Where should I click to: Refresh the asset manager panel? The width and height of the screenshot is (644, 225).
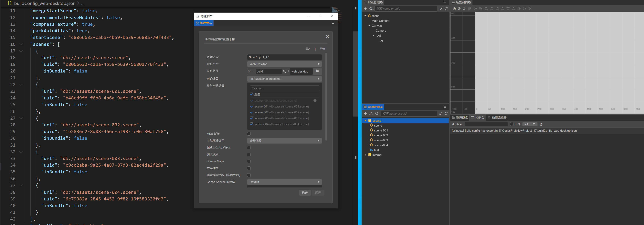pyautogui.click(x=446, y=114)
